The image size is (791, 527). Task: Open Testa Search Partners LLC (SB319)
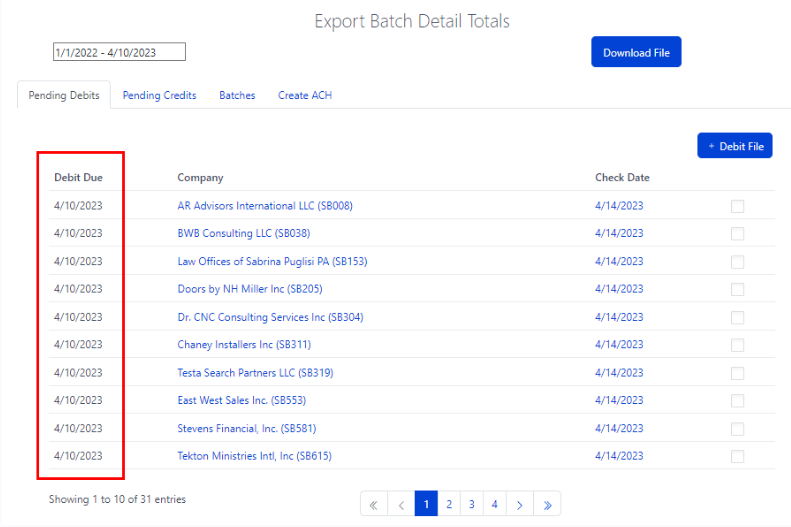pyautogui.click(x=255, y=373)
